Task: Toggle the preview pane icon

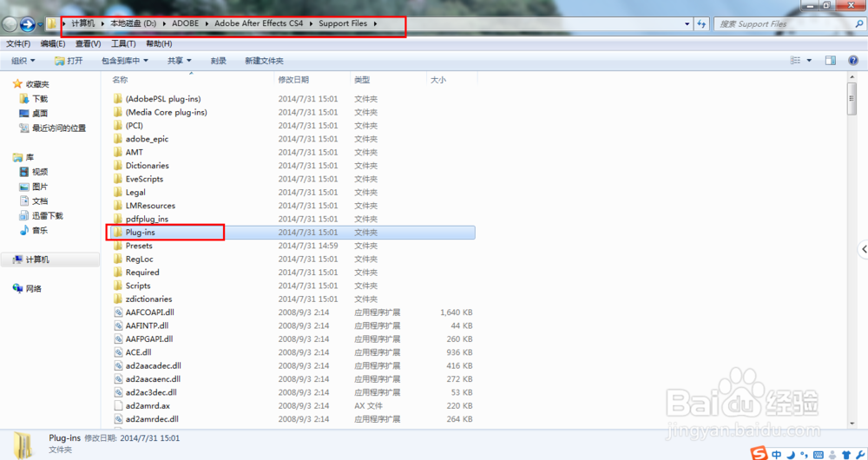Action: click(x=831, y=61)
